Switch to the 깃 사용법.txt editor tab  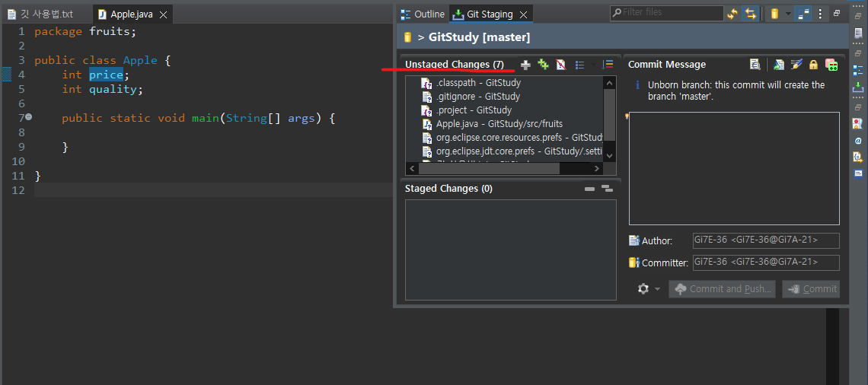tap(40, 14)
